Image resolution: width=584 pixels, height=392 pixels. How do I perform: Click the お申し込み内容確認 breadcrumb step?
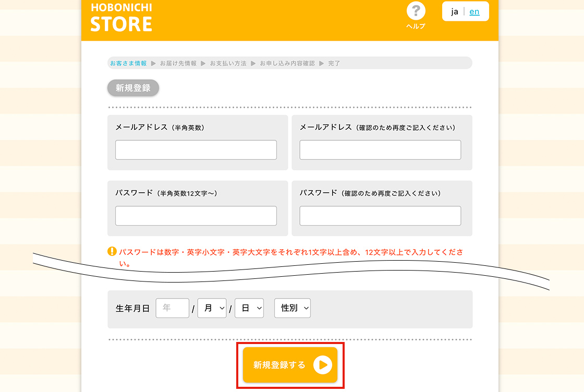click(x=287, y=63)
